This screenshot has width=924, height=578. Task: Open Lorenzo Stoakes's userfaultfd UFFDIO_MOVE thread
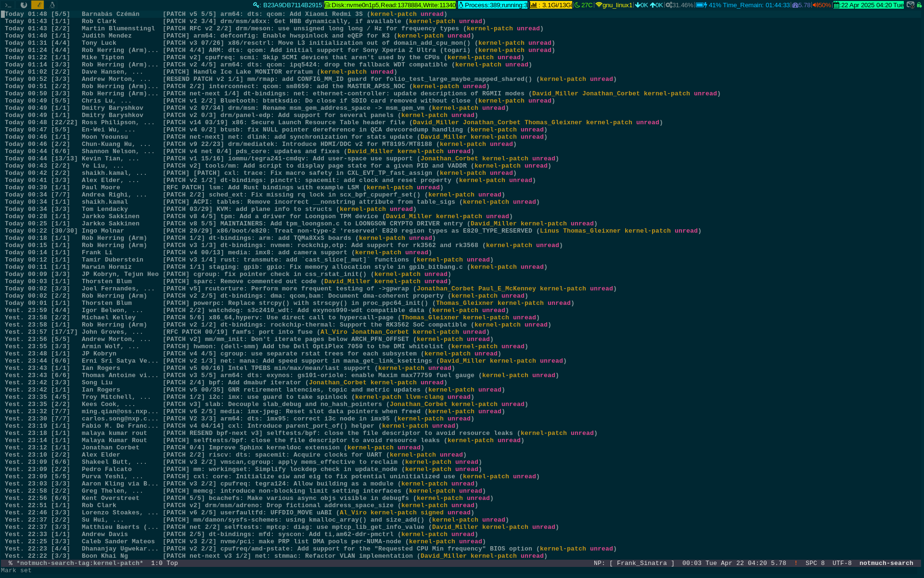click(x=462, y=512)
